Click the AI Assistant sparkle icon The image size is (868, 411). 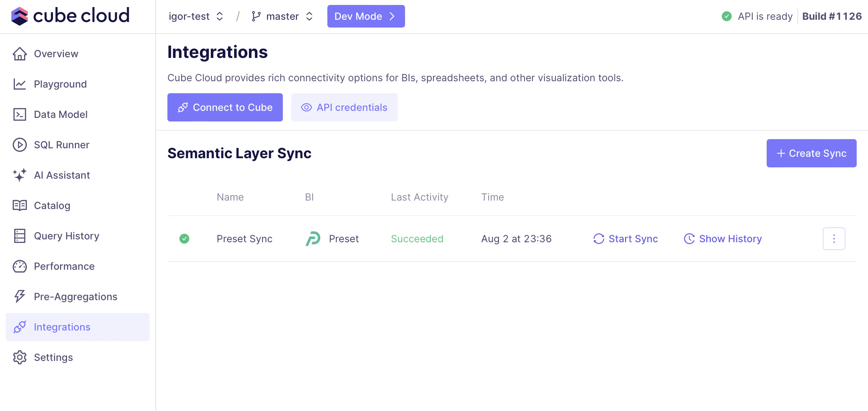(x=19, y=175)
